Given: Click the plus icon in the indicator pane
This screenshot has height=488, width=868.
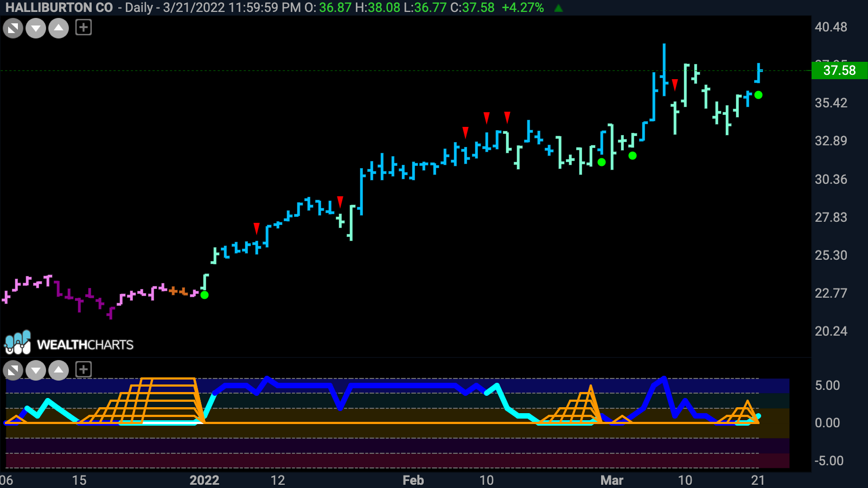Looking at the screenshot, I should point(84,370).
